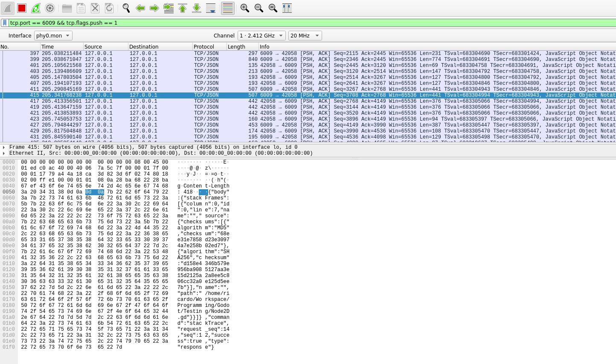Go forward to next packet arrow

click(x=154, y=8)
